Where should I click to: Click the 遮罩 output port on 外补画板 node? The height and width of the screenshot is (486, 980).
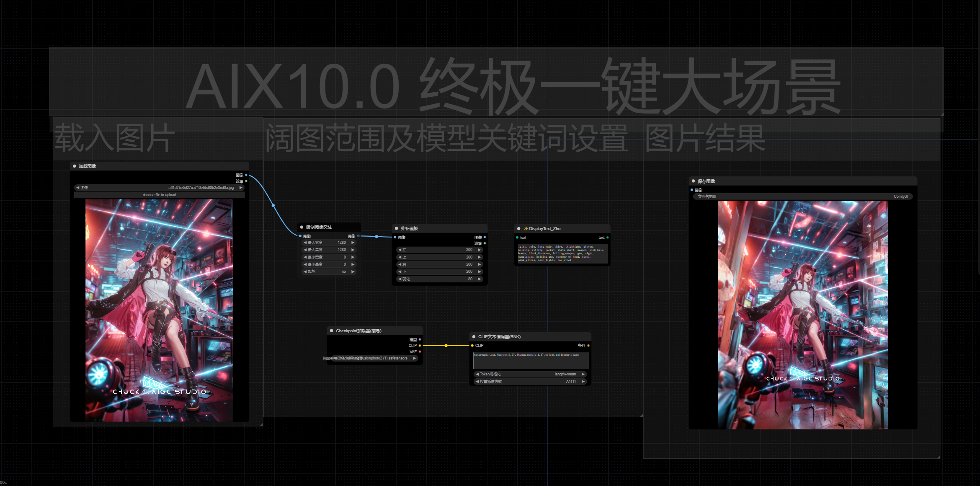(485, 243)
